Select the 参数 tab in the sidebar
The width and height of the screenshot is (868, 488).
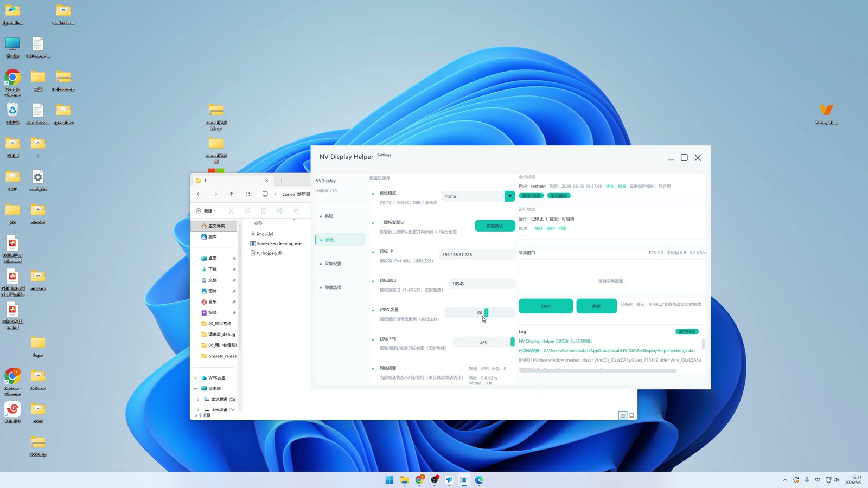coord(340,240)
